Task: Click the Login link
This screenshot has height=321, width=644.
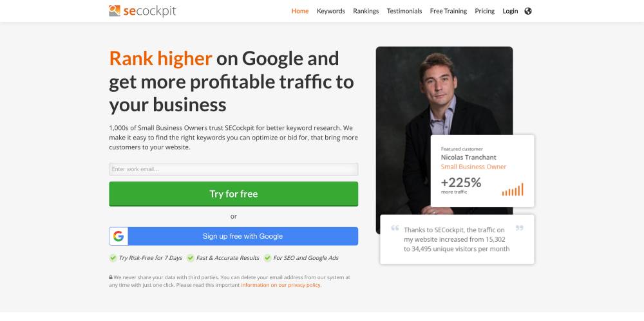Action: pyautogui.click(x=510, y=11)
